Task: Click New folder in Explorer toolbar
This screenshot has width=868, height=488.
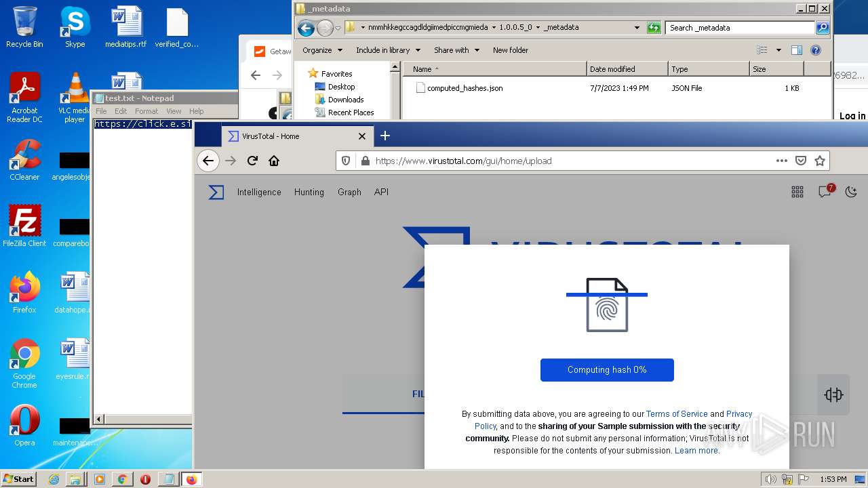Action: (511, 50)
